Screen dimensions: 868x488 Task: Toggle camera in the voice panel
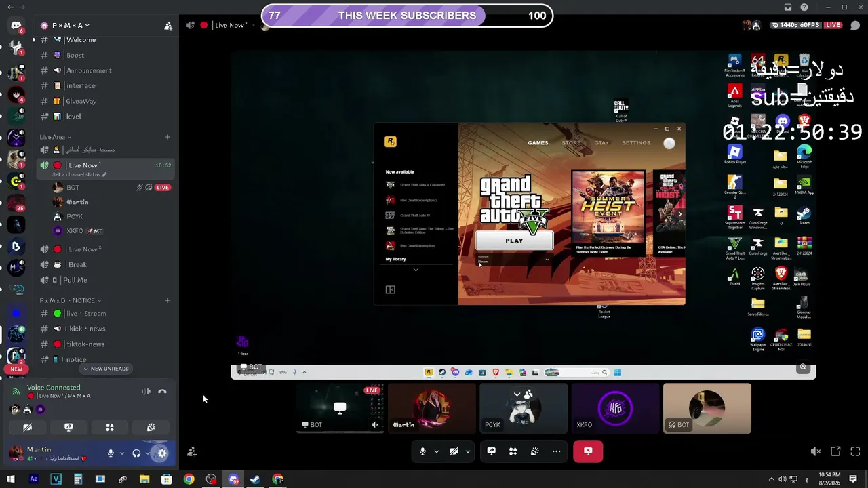point(27,428)
